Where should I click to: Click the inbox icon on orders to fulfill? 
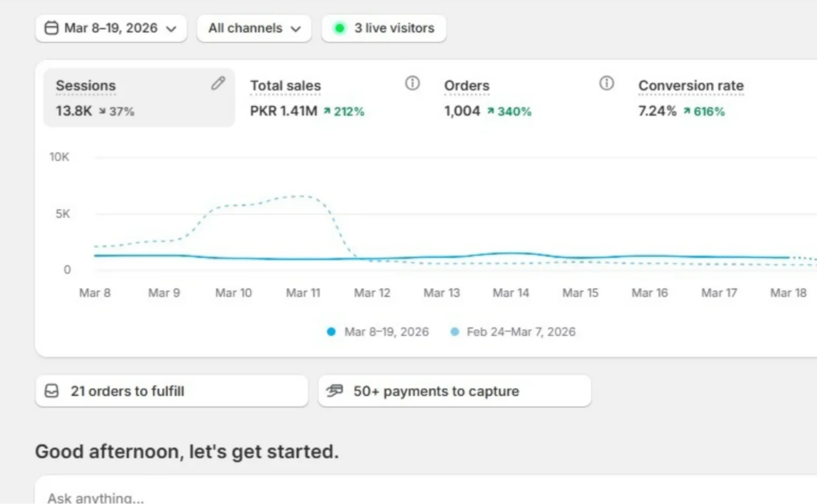point(52,391)
